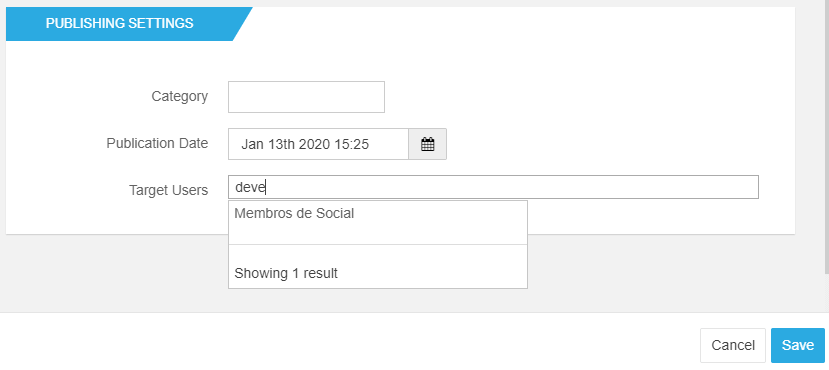Focus the empty Category input box
This screenshot has width=829, height=370.
click(306, 97)
